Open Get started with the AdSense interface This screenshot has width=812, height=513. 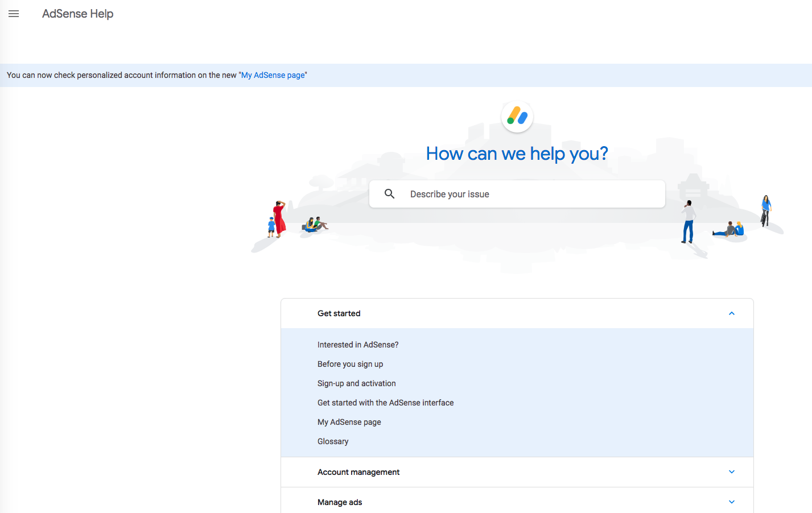[386, 403]
